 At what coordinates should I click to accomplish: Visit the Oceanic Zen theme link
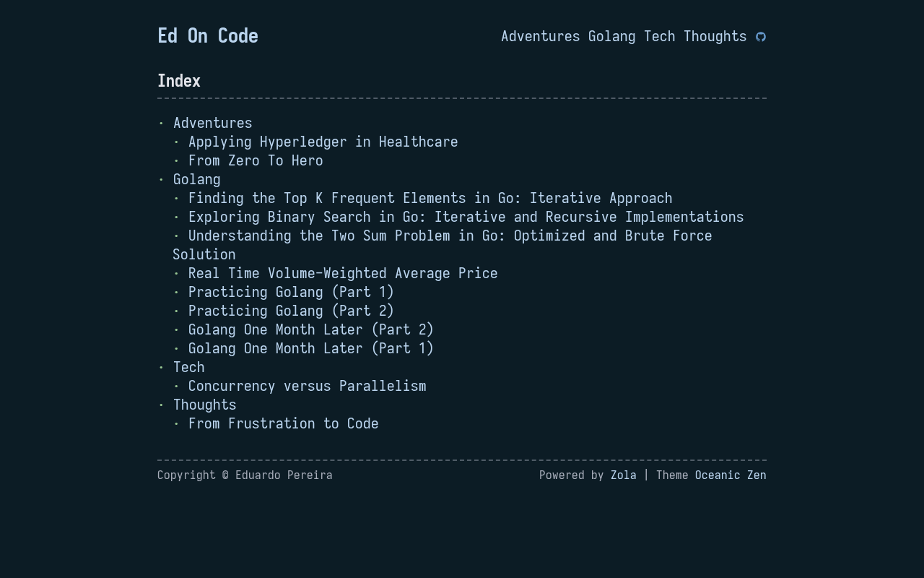tap(731, 475)
